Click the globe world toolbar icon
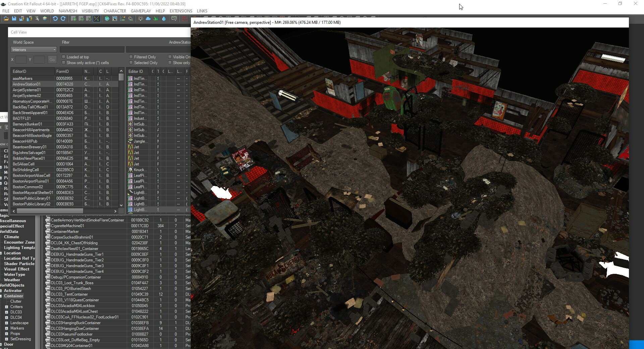Image resolution: width=644 pixels, height=349 pixels. coord(107,19)
